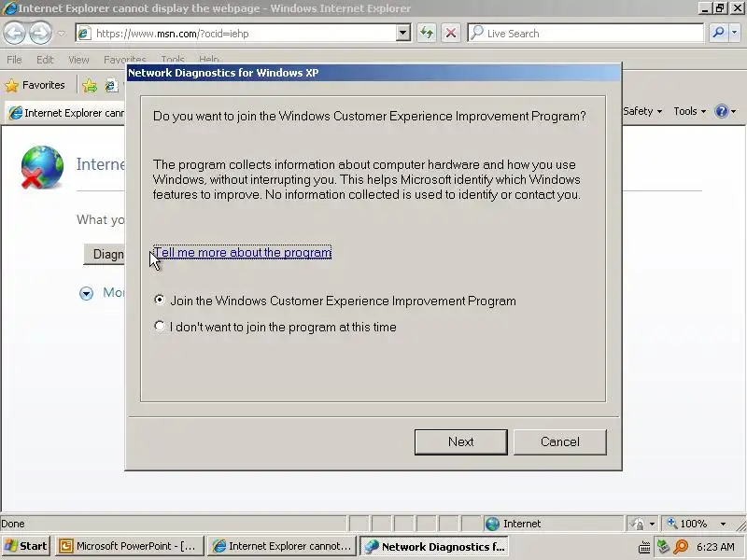The image size is (747, 560).
Task: Switch to Microsoft PowerPoint taskbar button
Action: [x=130, y=546]
